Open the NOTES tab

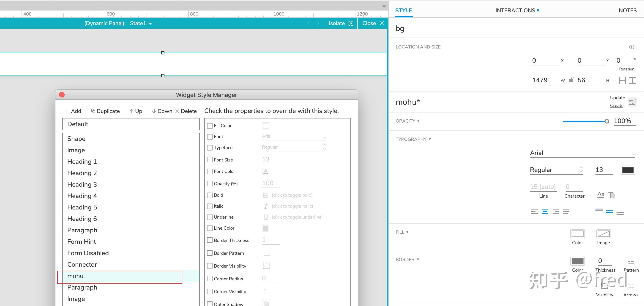(x=627, y=11)
